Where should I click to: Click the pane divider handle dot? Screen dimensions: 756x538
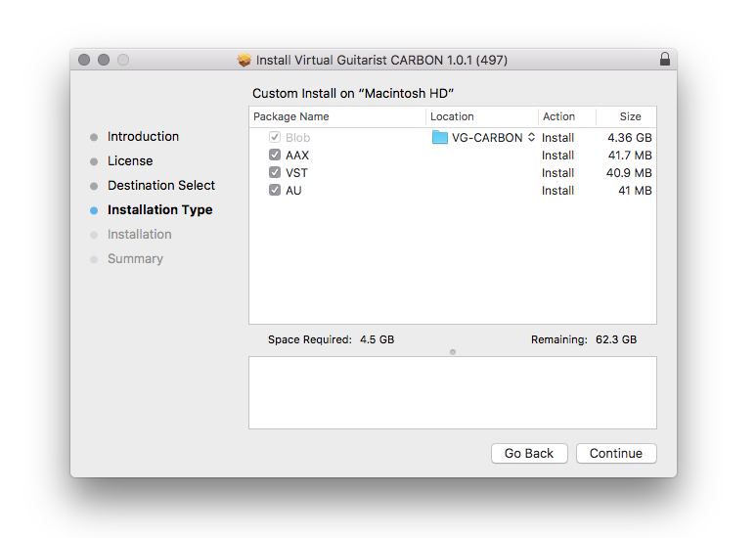[x=453, y=351]
